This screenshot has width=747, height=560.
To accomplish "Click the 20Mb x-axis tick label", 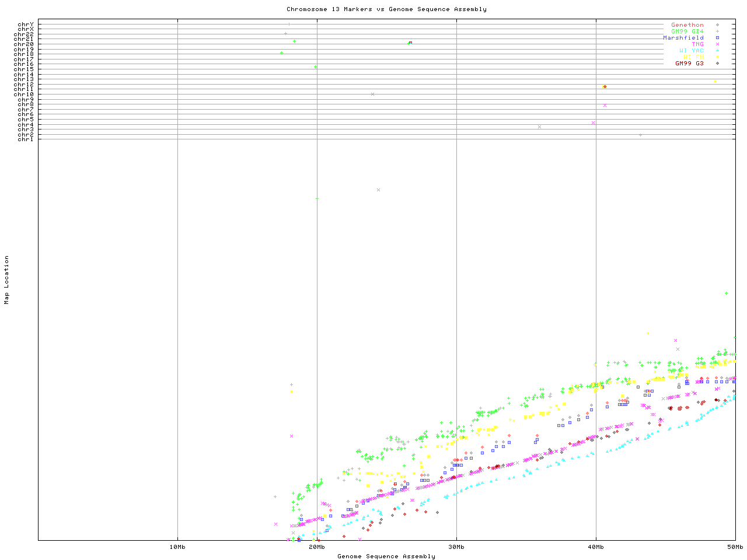I will click(x=317, y=547).
